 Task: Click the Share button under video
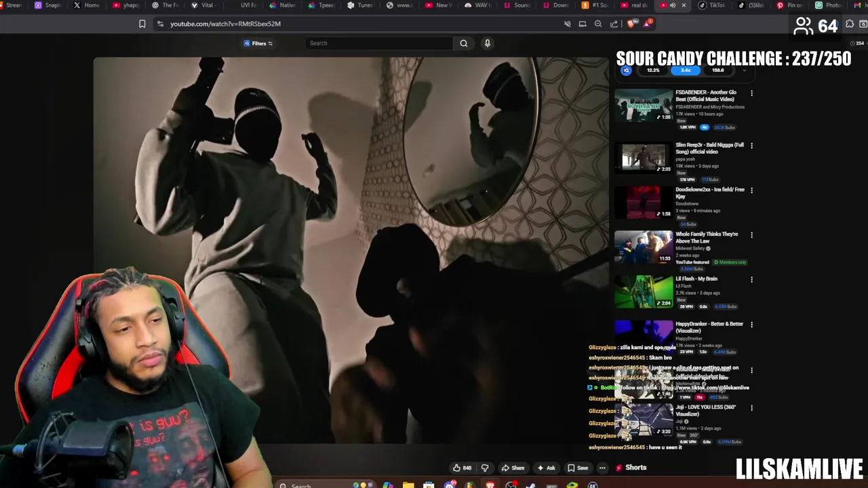pos(513,468)
